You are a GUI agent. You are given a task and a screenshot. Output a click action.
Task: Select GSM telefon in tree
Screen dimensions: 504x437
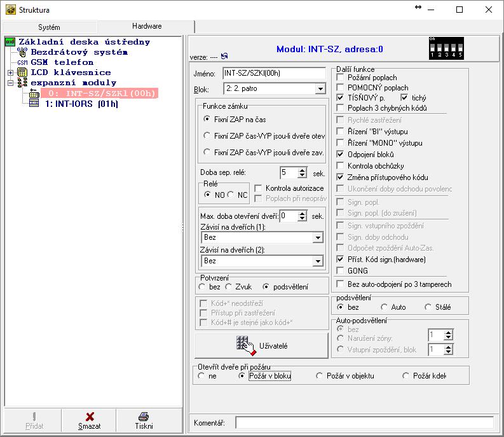click(62, 62)
